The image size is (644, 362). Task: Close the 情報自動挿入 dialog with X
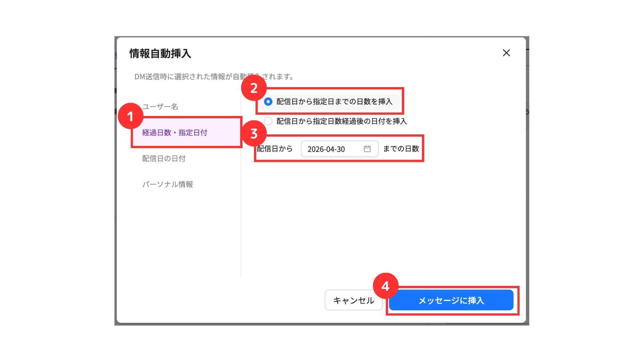pyautogui.click(x=506, y=53)
